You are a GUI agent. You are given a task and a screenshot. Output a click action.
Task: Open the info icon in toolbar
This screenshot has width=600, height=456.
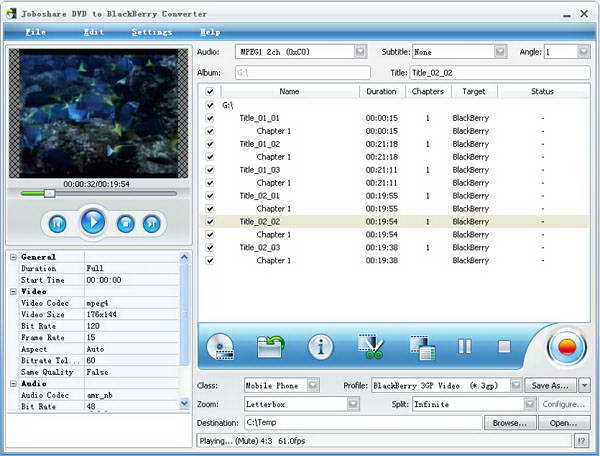pyautogui.click(x=321, y=347)
